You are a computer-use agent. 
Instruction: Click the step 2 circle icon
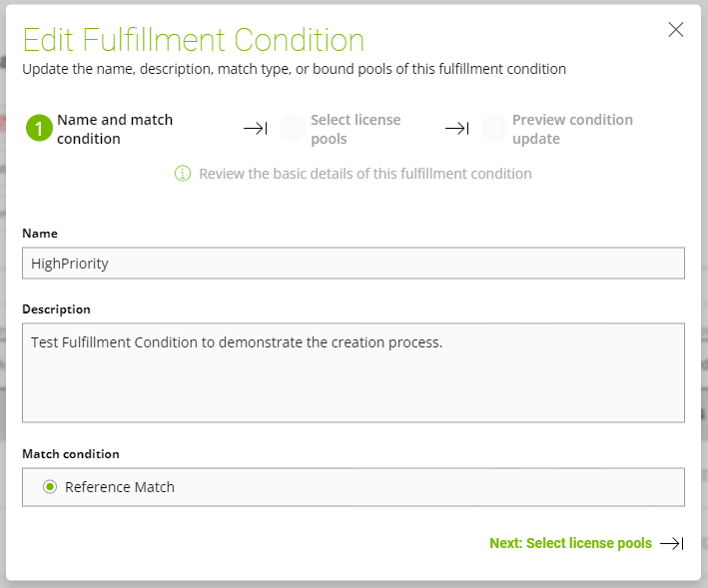click(293, 129)
